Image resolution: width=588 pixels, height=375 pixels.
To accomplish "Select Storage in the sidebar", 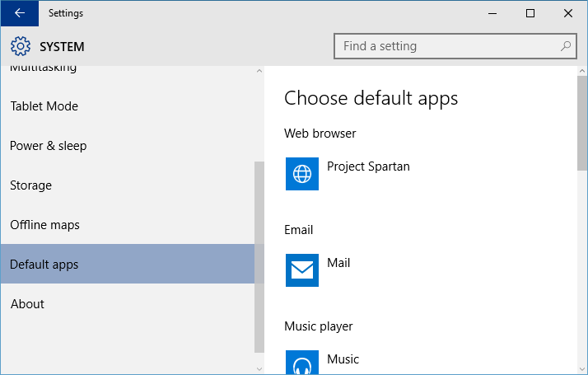I will click(x=30, y=185).
